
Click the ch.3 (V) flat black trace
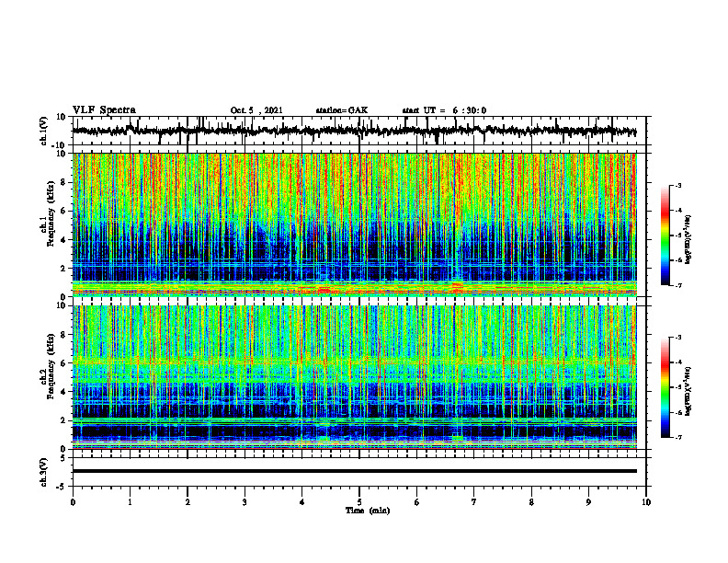[354, 471]
